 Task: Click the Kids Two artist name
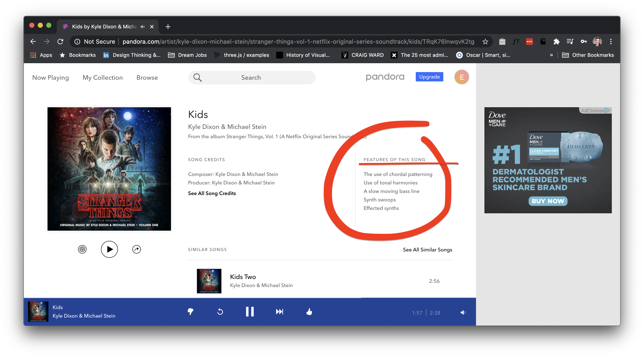[x=261, y=285]
